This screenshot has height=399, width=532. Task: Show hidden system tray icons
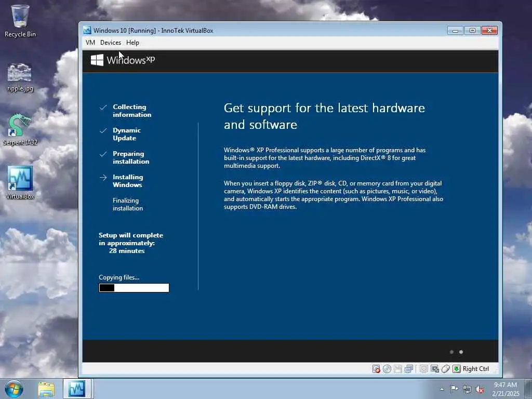(442, 389)
